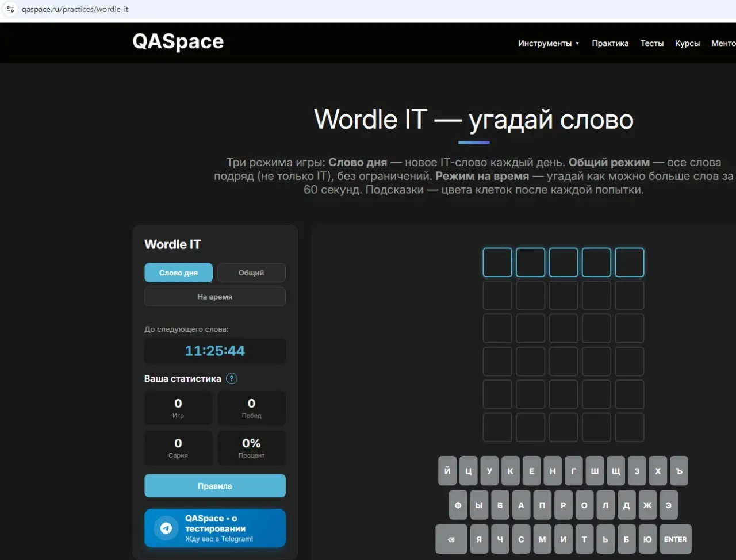This screenshot has height=560, width=736.
Task: Click the Побед wins count stat
Action: click(x=251, y=408)
